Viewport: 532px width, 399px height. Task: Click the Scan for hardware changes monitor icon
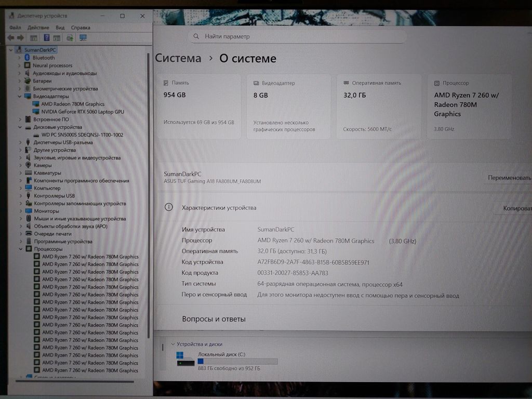coord(83,38)
